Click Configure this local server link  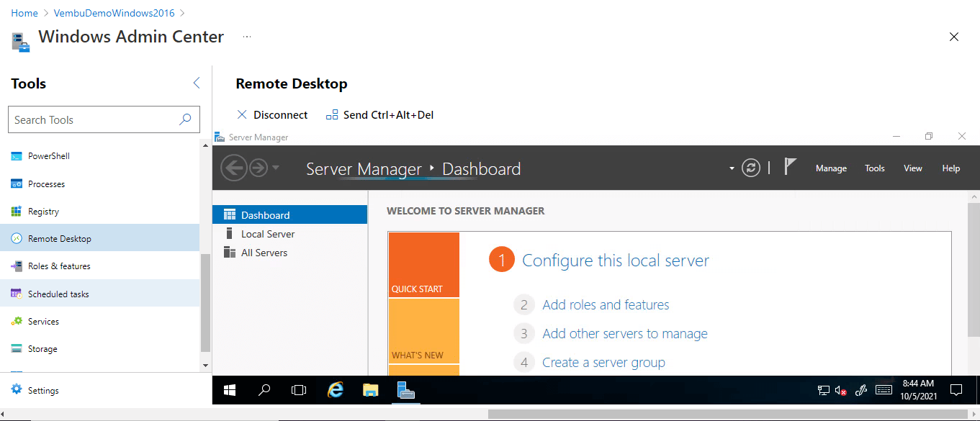pos(616,261)
